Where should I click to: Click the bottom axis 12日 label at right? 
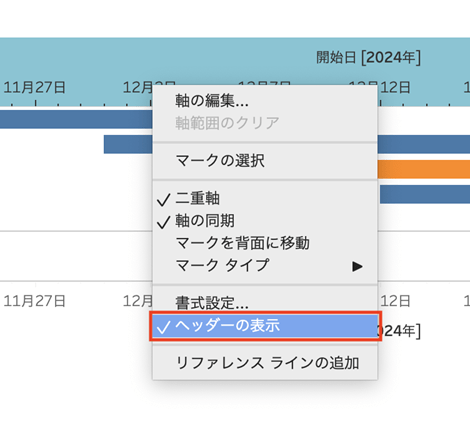[x=395, y=301]
